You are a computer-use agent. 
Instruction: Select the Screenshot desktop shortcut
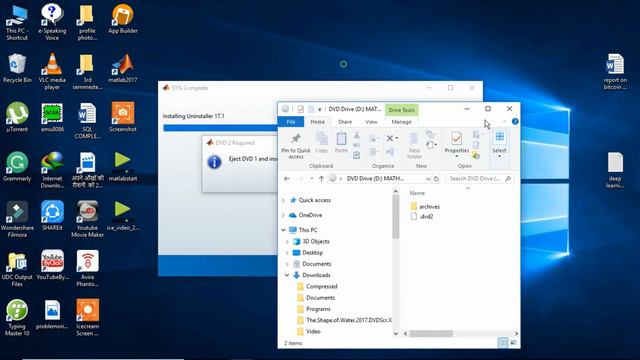click(122, 118)
